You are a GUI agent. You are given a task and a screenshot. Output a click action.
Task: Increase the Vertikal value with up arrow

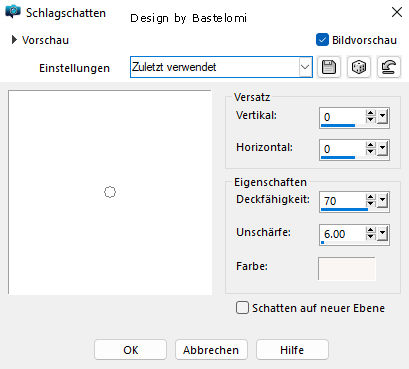point(370,113)
